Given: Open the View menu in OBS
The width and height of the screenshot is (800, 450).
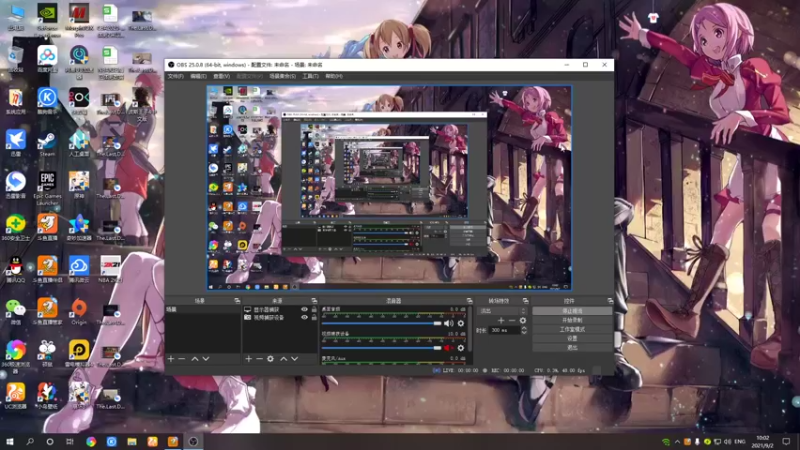Looking at the screenshot, I should (x=221, y=76).
